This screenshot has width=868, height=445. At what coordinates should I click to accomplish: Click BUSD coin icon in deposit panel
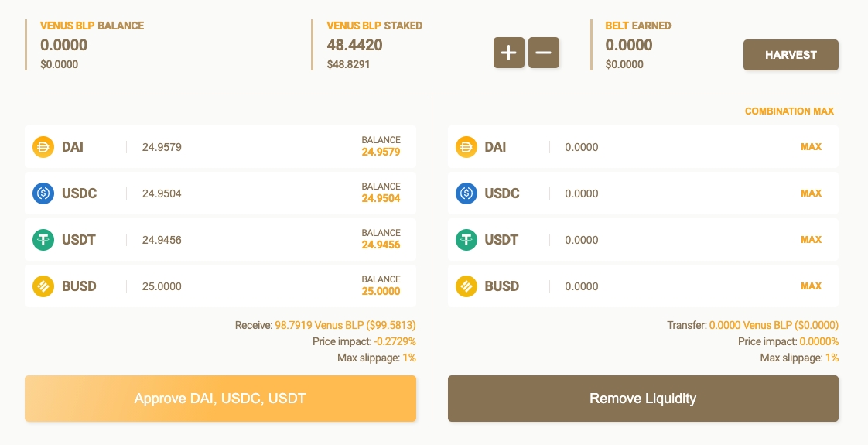(x=43, y=286)
